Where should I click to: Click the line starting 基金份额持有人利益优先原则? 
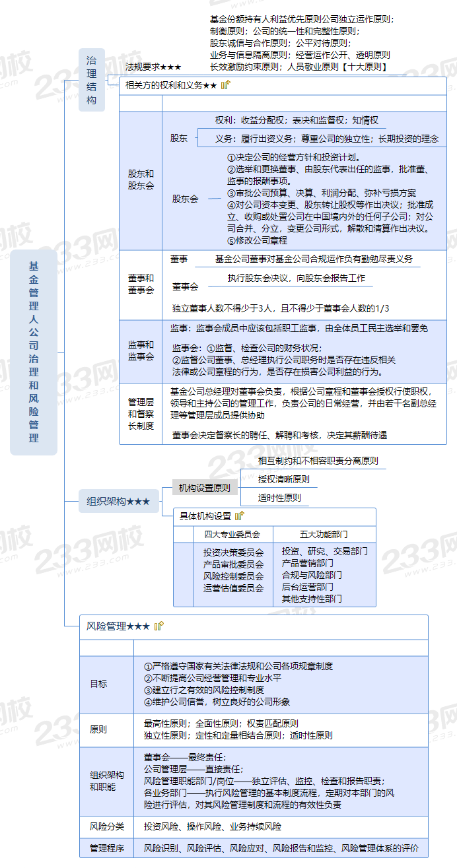[302, 20]
